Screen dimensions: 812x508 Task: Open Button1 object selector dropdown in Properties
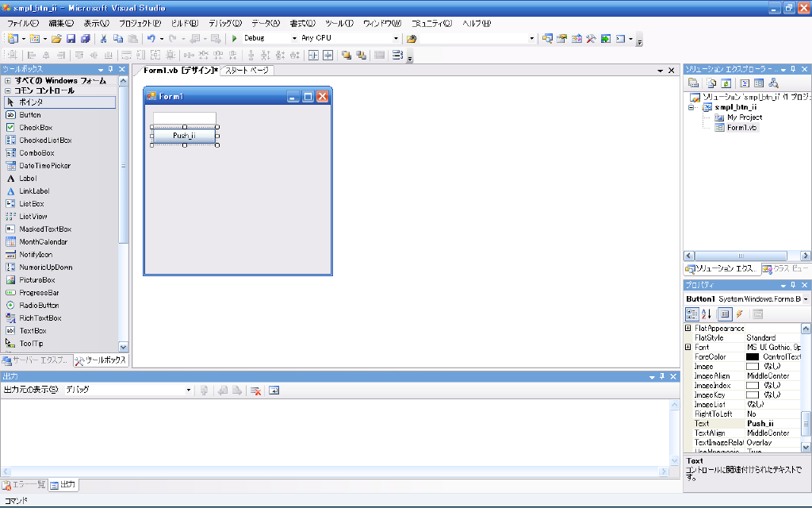click(x=806, y=299)
